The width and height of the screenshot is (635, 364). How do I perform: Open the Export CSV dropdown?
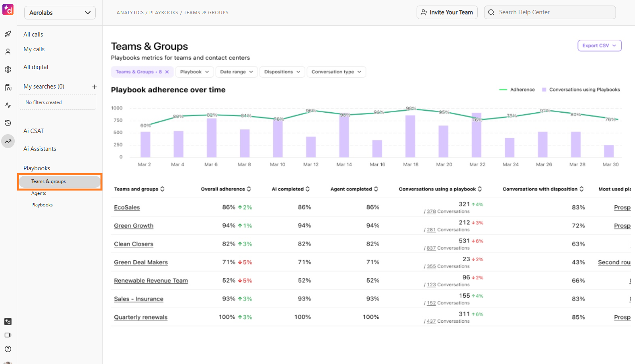click(x=600, y=46)
